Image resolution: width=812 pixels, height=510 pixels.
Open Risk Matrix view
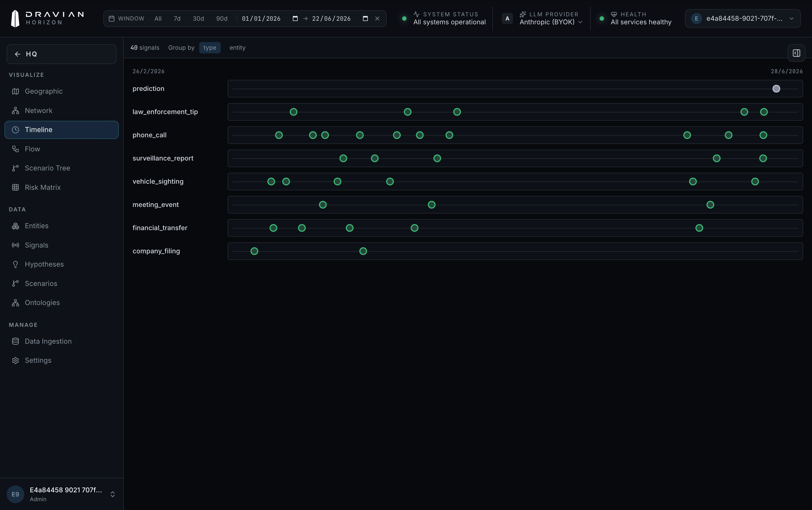click(x=61, y=187)
